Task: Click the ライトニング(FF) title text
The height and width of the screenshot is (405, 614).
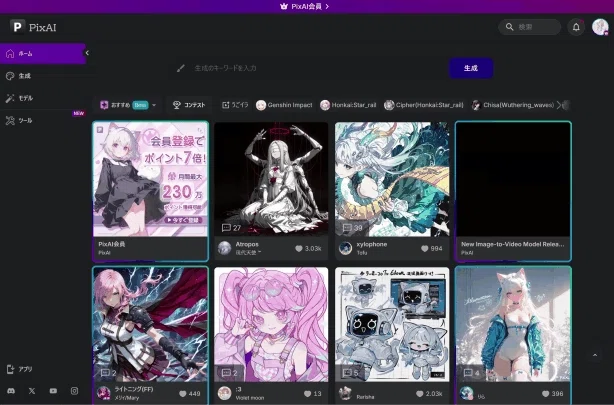Action: click(134, 389)
